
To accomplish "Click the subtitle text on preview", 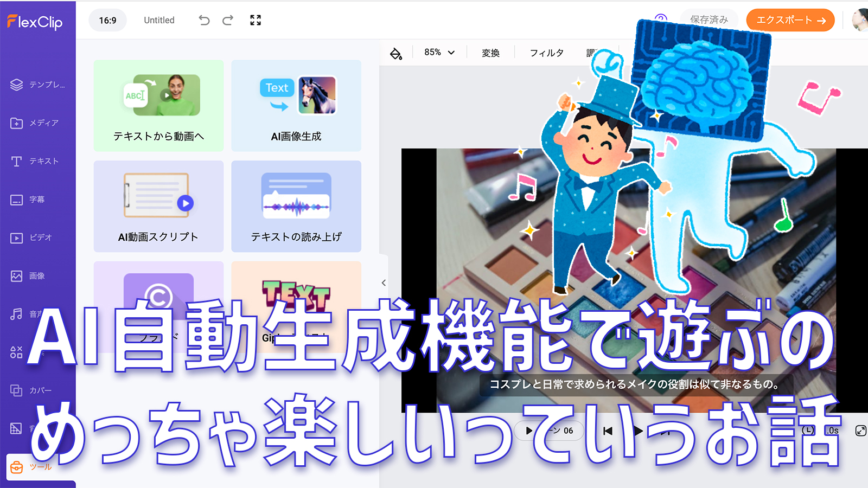I will coord(636,384).
